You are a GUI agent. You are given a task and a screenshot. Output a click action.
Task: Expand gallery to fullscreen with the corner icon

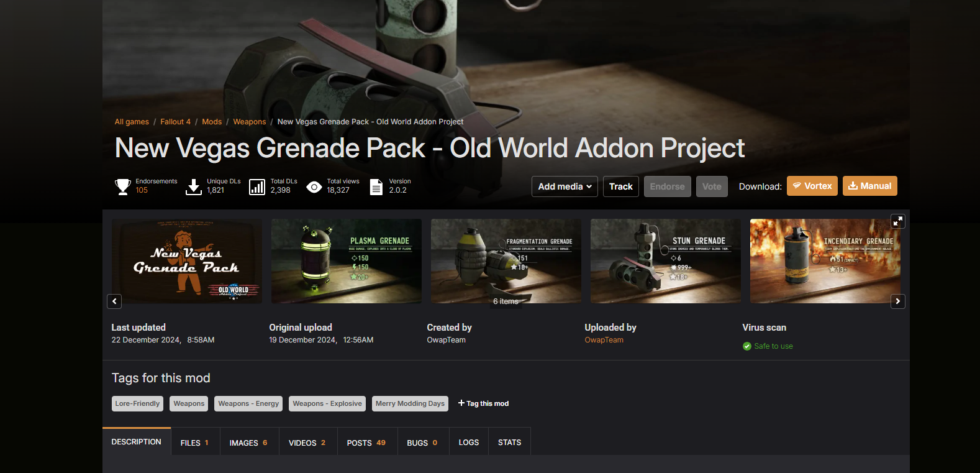[898, 221]
